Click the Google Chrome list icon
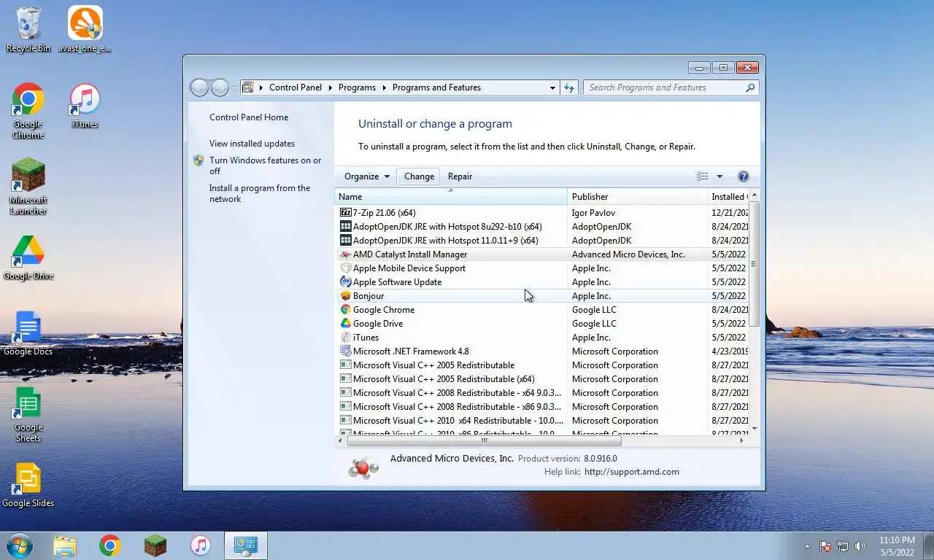This screenshot has width=934, height=560. coord(346,310)
